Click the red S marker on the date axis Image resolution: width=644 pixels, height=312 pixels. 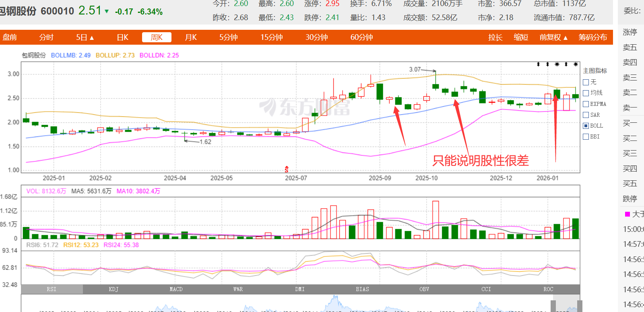coord(287,169)
